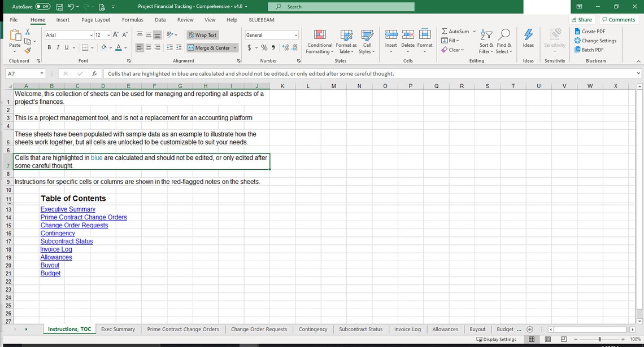Toggle italic formatting

pyautogui.click(x=58, y=47)
